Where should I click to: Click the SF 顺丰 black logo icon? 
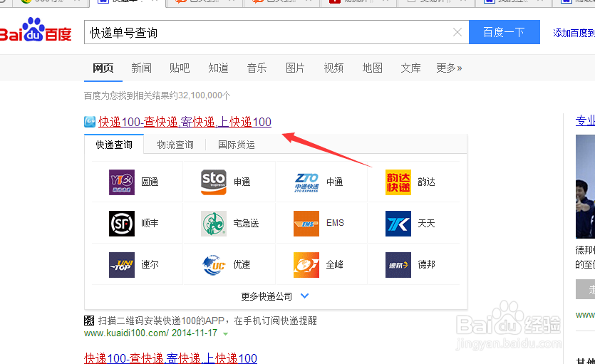coord(121,224)
